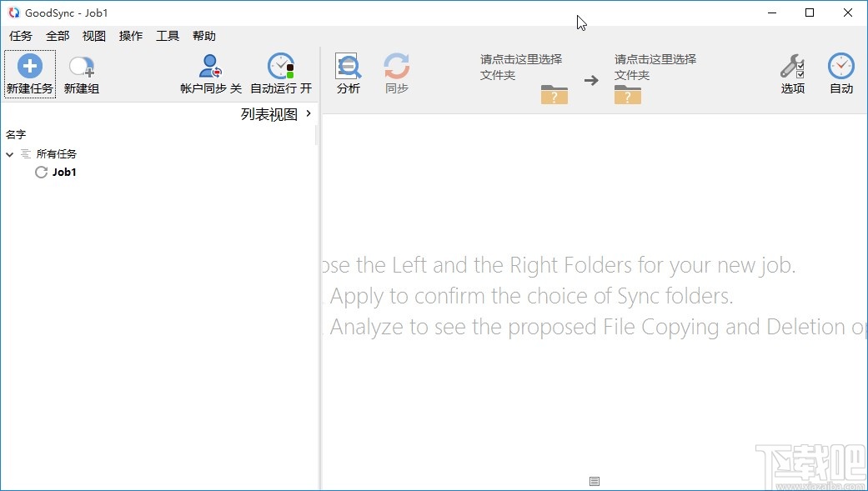
Task: Choose the left folder icon
Action: 554,95
